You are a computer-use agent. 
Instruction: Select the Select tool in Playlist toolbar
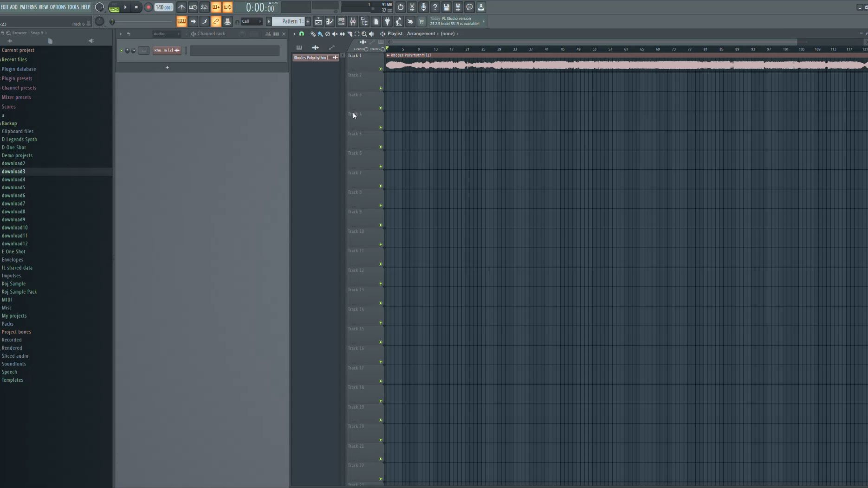(x=357, y=34)
